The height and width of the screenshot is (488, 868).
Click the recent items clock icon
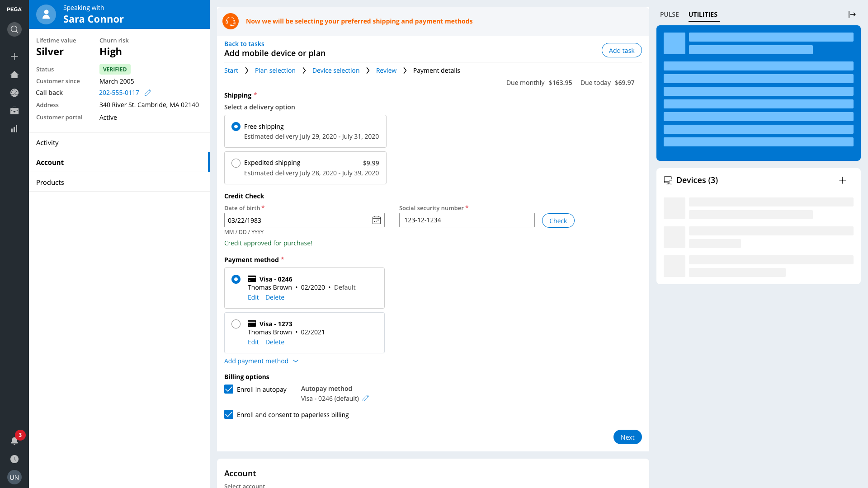coord(14,459)
